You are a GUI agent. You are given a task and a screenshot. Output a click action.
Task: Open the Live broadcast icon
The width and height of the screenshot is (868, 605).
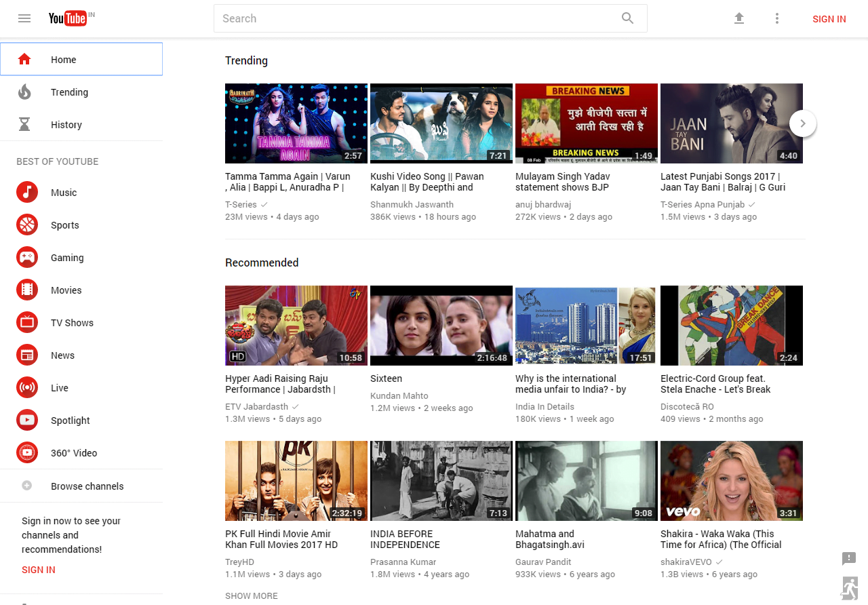pyautogui.click(x=27, y=388)
